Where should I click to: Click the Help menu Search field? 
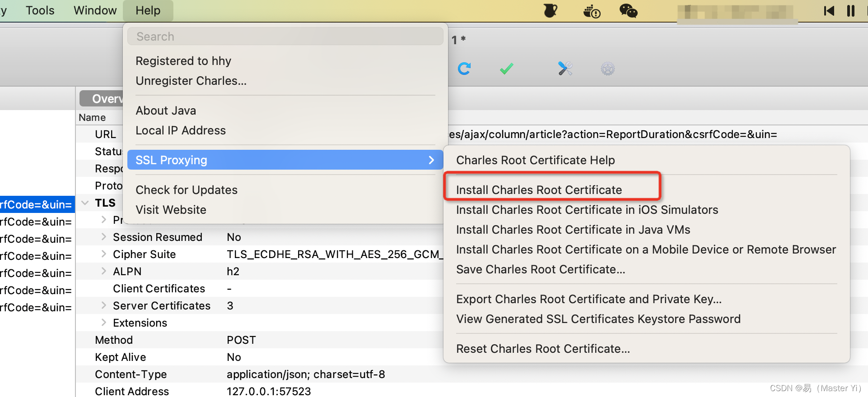(285, 36)
